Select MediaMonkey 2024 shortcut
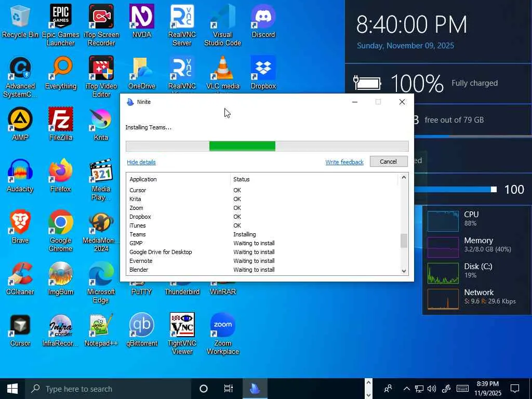This screenshot has width=532, height=399. (x=101, y=231)
